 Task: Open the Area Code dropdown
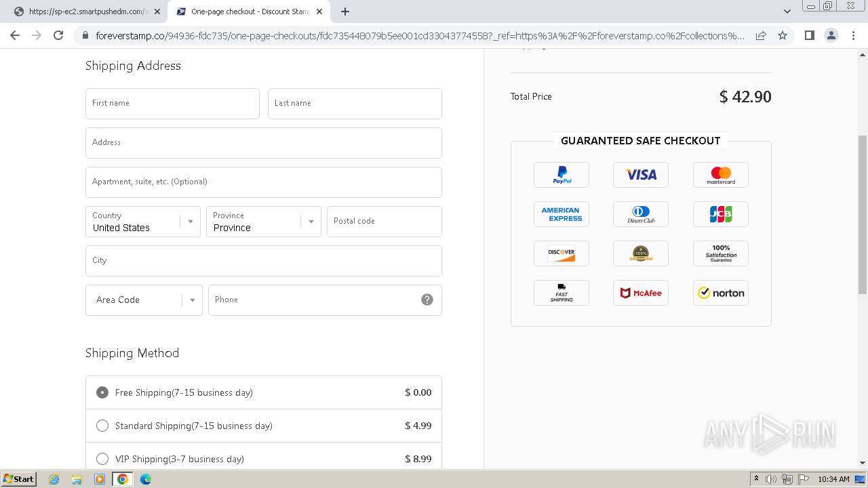pyautogui.click(x=144, y=300)
